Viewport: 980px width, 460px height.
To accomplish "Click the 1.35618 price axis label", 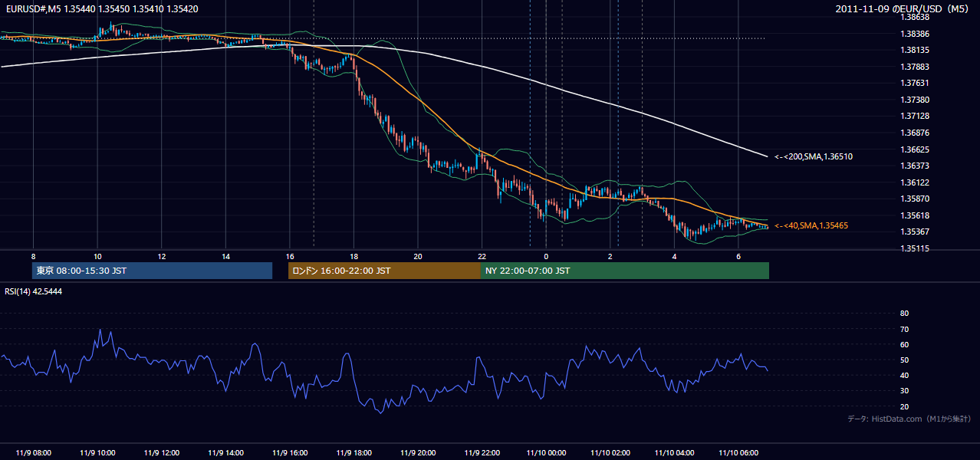I will click(915, 215).
